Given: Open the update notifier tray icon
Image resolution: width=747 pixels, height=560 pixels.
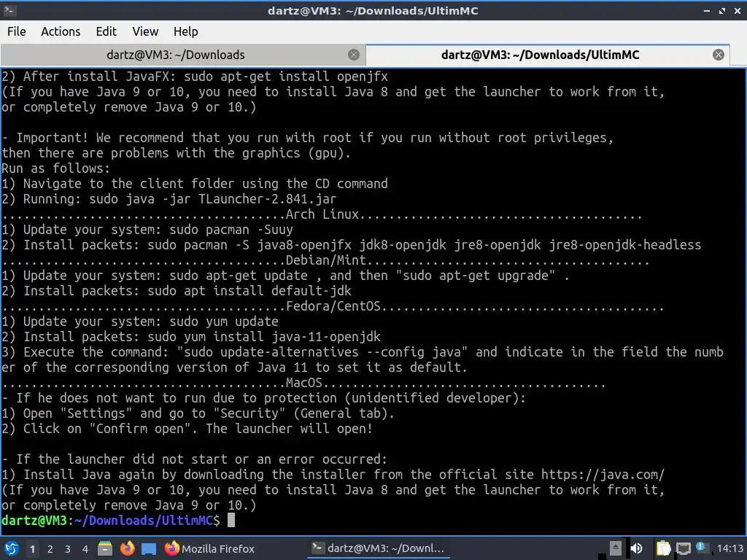Looking at the screenshot, I should [x=701, y=548].
